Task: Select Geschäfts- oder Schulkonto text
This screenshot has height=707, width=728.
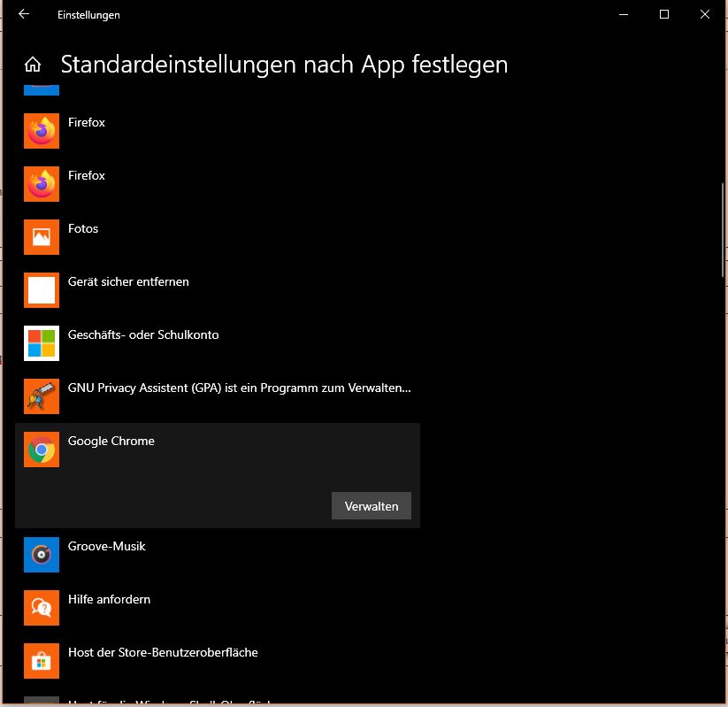Action: point(143,335)
